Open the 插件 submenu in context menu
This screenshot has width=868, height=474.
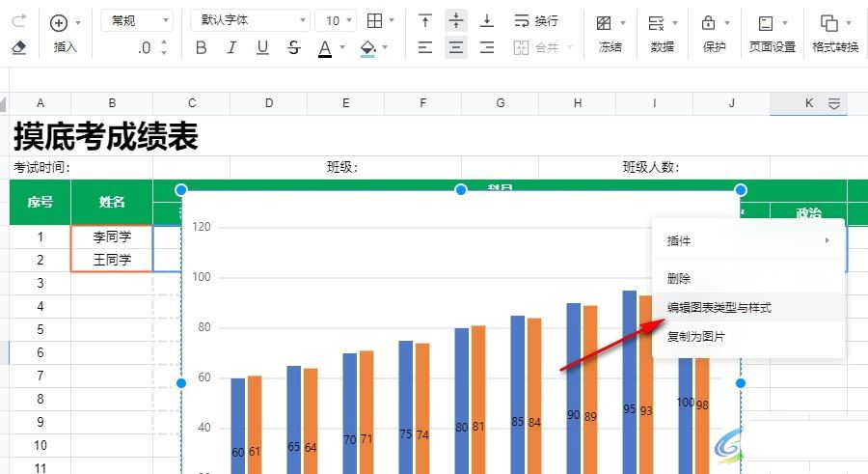tap(748, 241)
